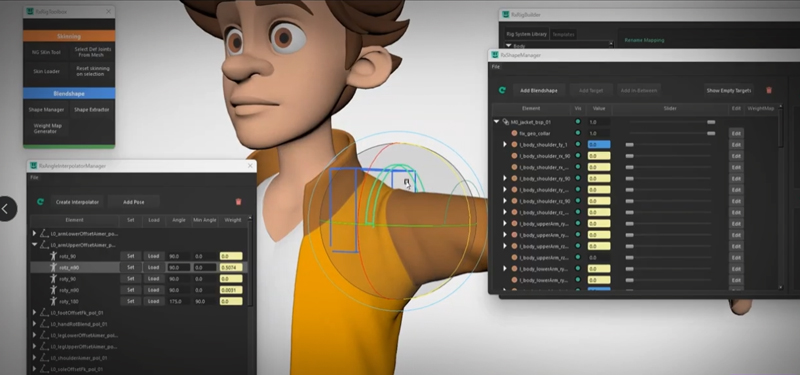This screenshot has height=375, width=800.
Task: Click Edit button for fix_geo_collar
Action: [736, 133]
